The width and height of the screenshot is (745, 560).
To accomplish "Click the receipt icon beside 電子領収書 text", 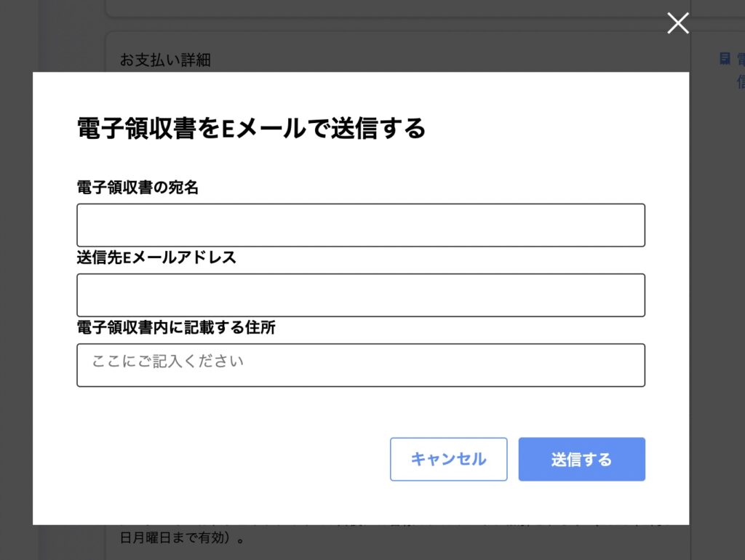I will click(725, 59).
